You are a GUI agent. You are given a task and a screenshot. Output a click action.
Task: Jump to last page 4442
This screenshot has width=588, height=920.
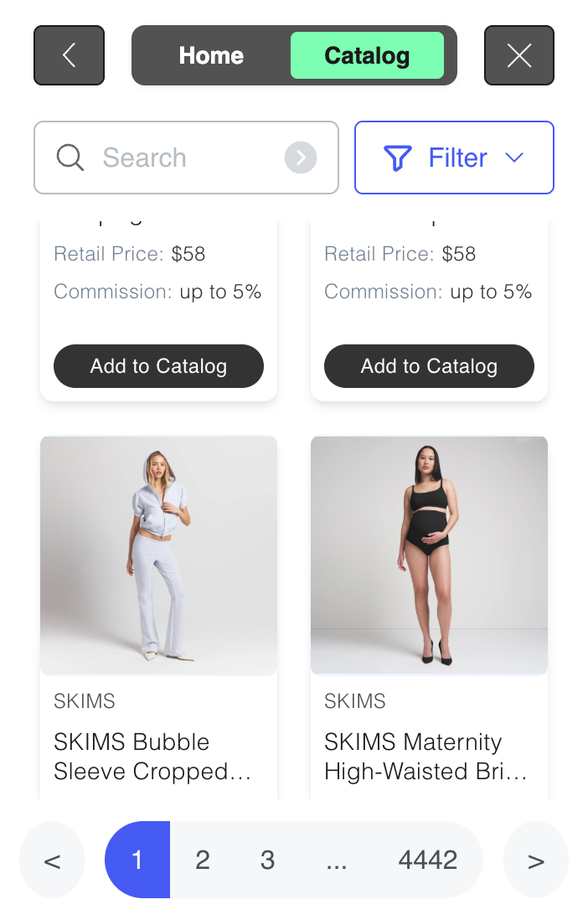point(428,861)
